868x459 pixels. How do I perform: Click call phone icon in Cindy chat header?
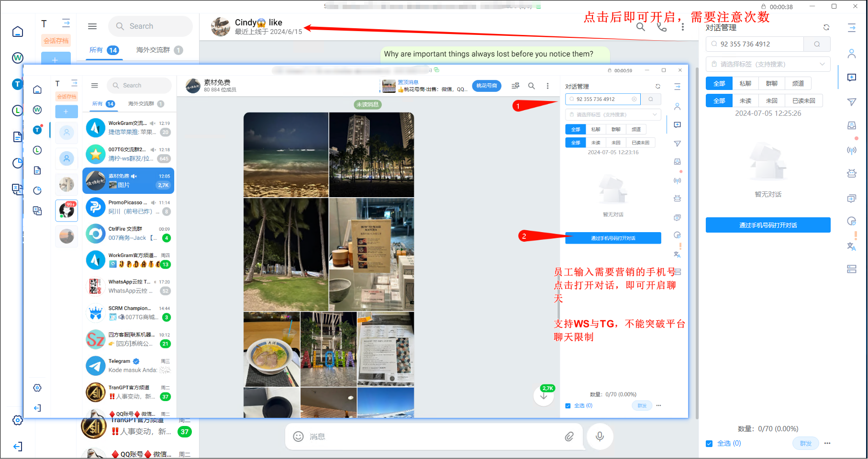click(662, 27)
